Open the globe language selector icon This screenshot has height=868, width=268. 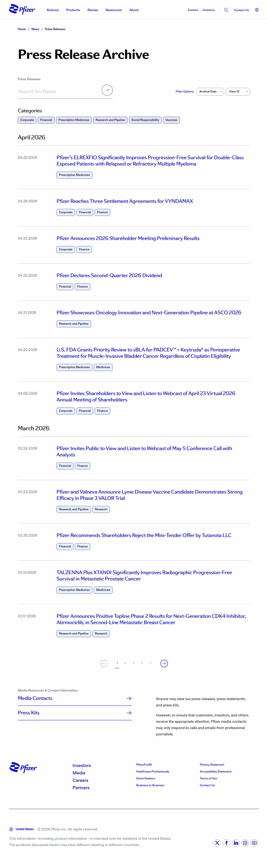[x=257, y=10]
